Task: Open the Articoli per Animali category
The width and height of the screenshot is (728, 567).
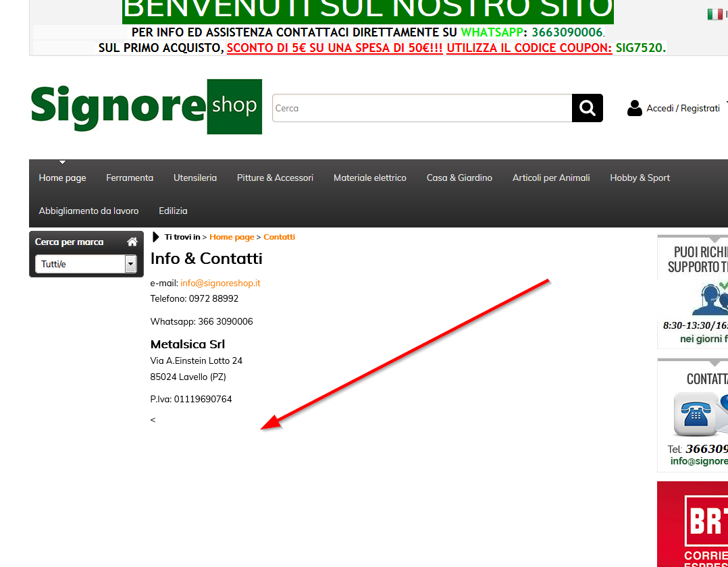Action: point(551,178)
